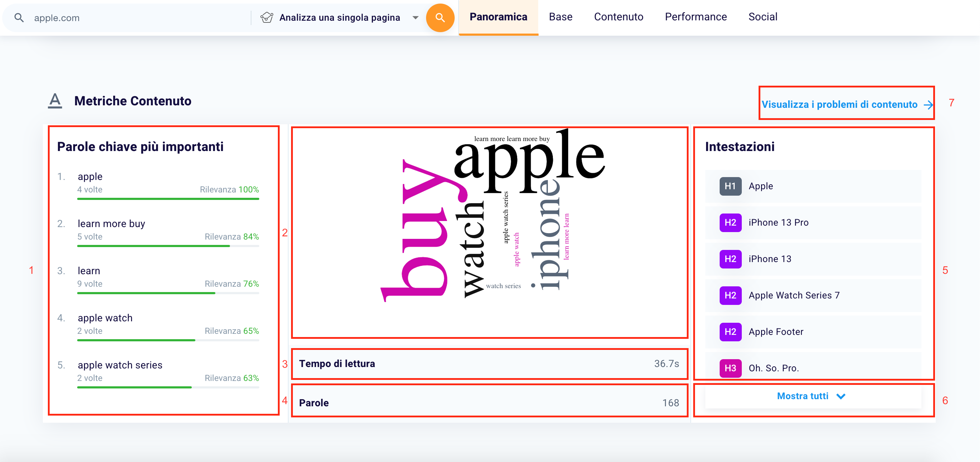Select the Social tab
This screenshot has height=462, width=980.
(x=763, y=17)
